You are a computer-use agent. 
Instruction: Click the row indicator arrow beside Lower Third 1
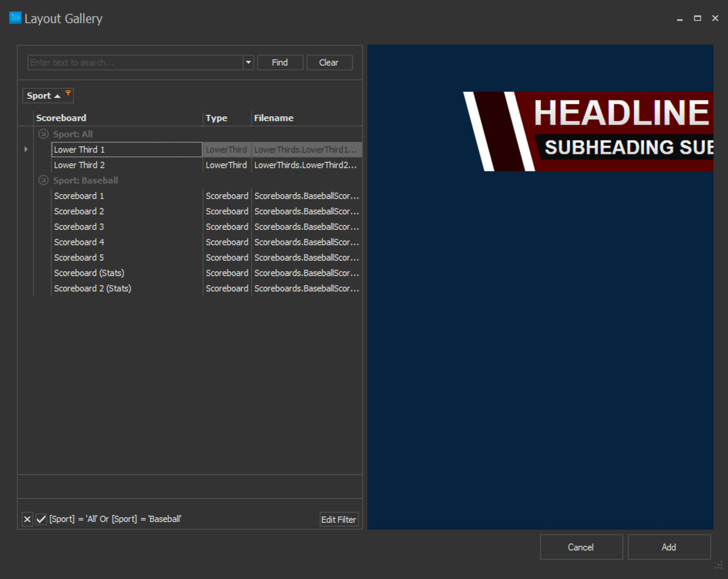click(x=26, y=149)
